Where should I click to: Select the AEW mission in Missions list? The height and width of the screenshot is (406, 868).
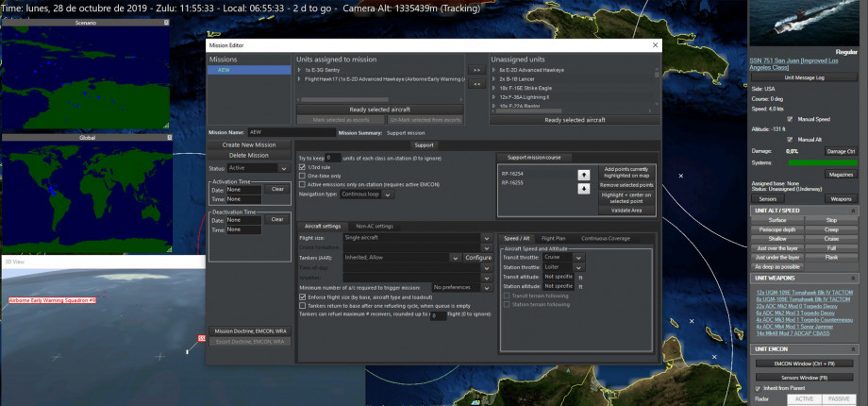pyautogui.click(x=249, y=71)
